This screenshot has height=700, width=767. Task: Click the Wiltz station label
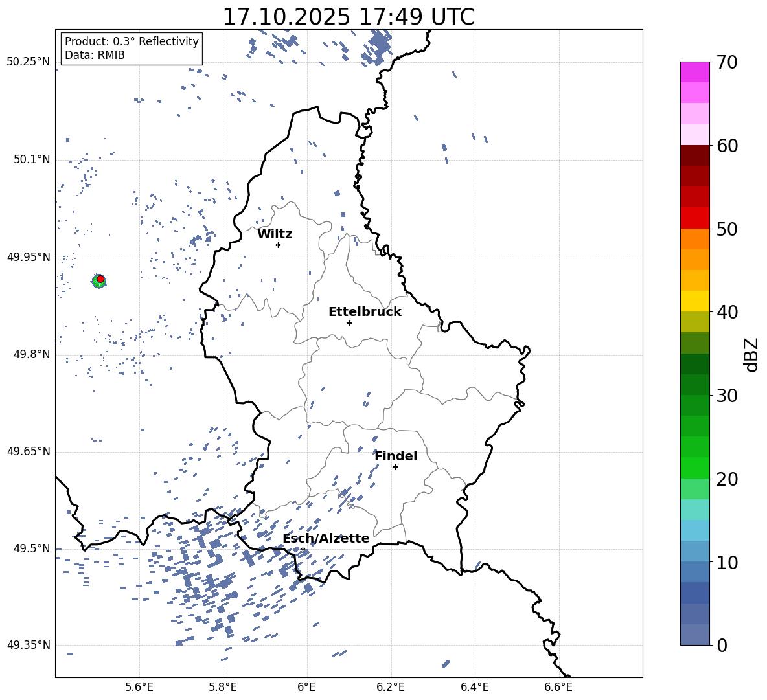tap(275, 234)
